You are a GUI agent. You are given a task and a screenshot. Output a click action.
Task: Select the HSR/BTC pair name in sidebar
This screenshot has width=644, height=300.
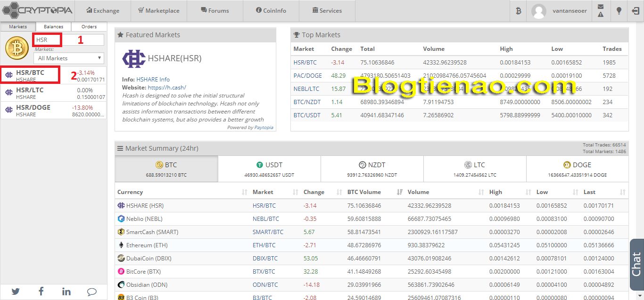tap(30, 73)
